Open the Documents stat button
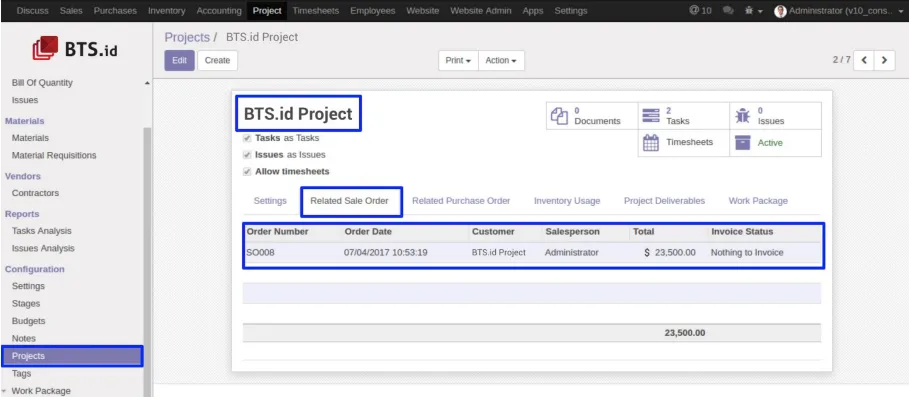 (x=592, y=116)
